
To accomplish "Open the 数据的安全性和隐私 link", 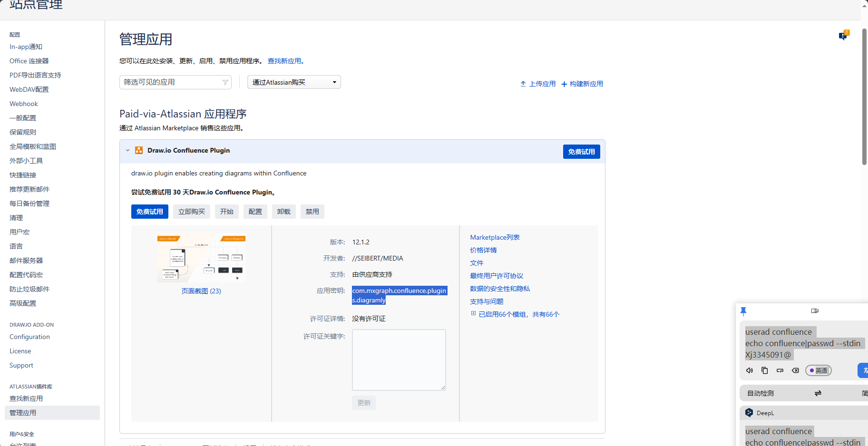I will pyautogui.click(x=500, y=289).
